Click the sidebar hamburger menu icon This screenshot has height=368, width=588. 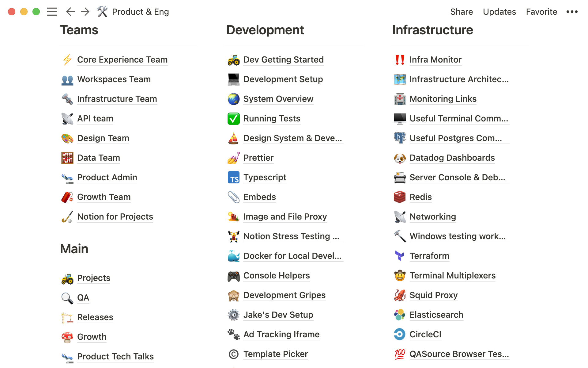(52, 11)
